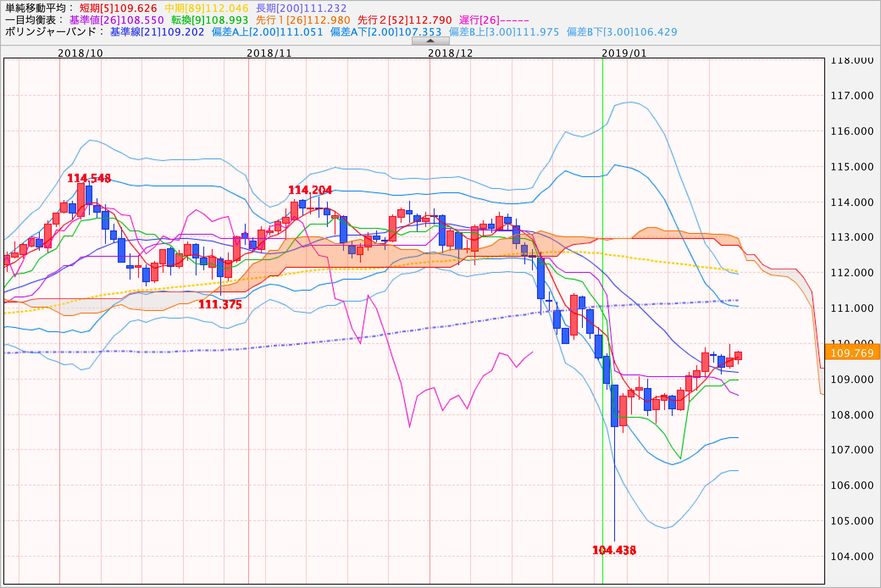This screenshot has width=881, height=588.
Task: Click the 114.548 high price annotation
Action: click(89, 178)
